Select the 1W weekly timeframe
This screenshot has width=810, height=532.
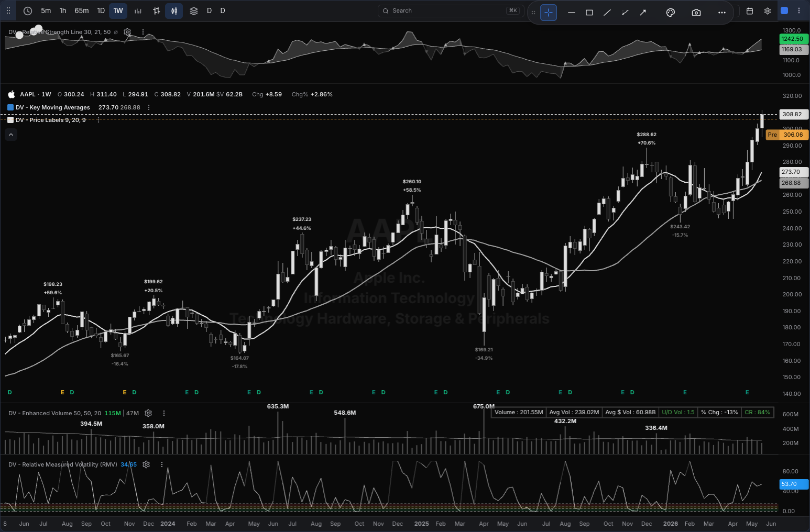click(118, 10)
